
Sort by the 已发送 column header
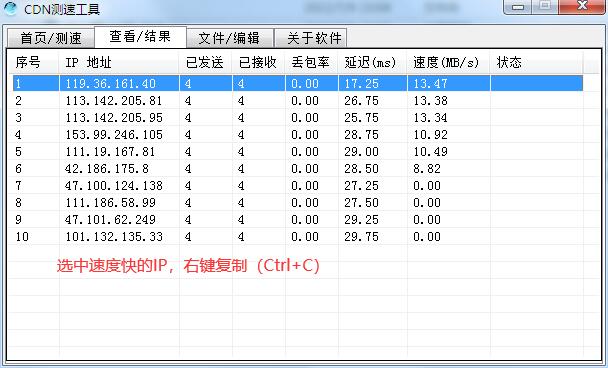[206, 62]
